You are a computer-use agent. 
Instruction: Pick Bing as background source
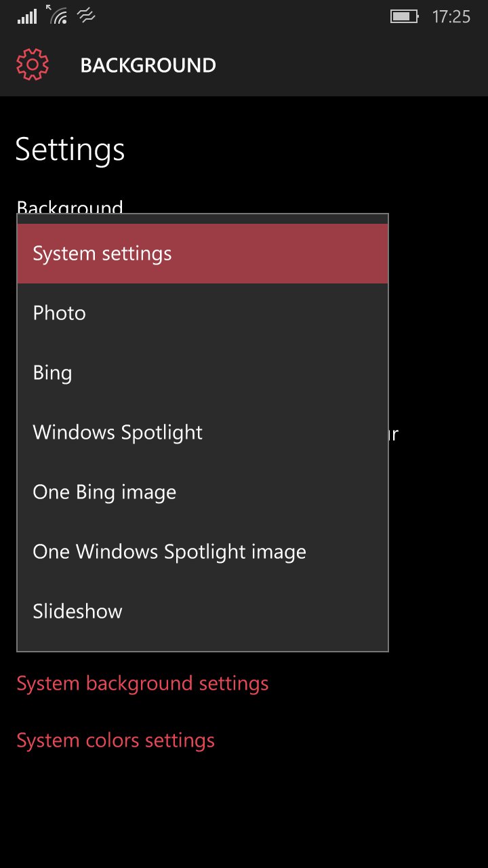tap(203, 373)
